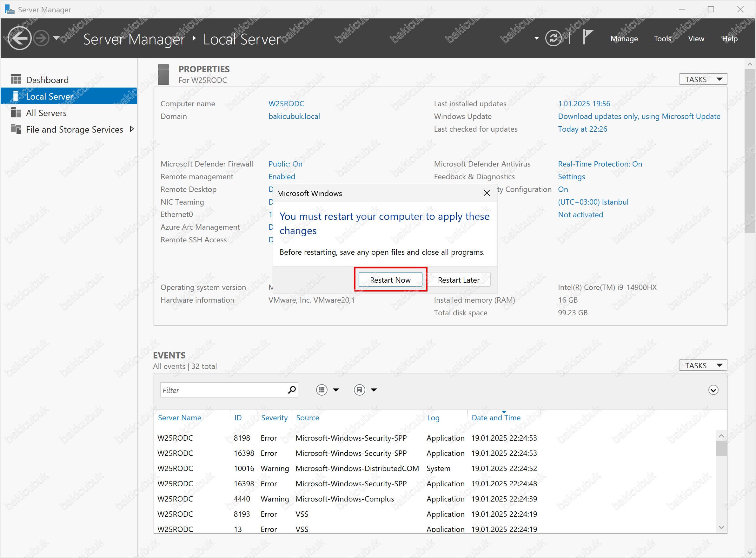The height and width of the screenshot is (558, 756).
Task: Expand the events filter chevron button
Action: 713,390
